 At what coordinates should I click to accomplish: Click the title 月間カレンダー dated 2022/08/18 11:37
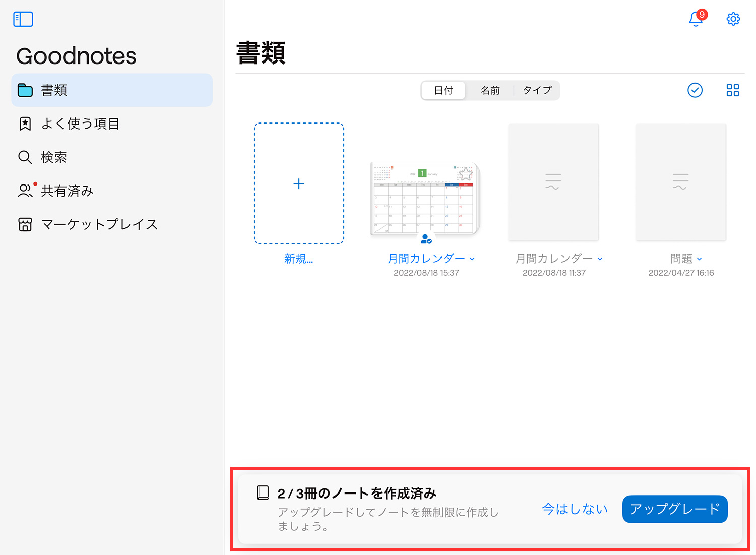[x=554, y=259]
